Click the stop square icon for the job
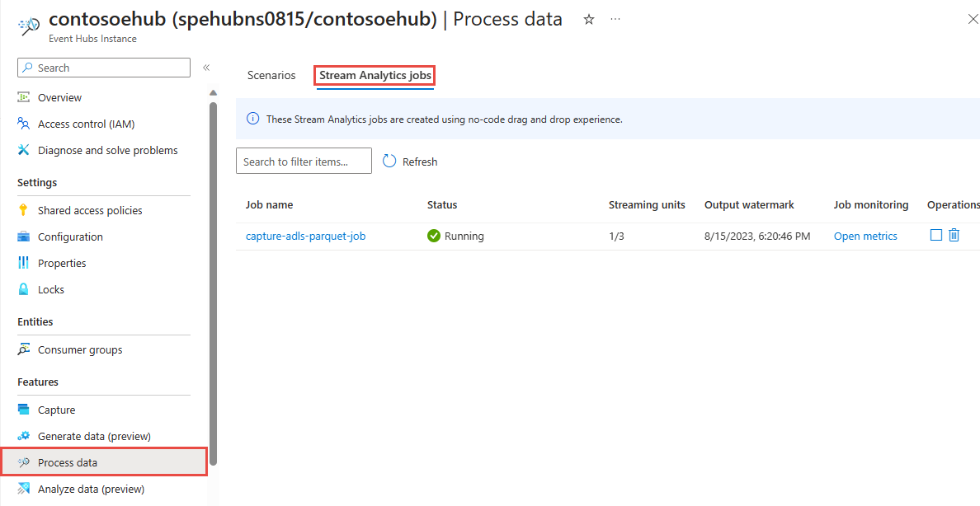980x506 pixels. [x=935, y=235]
